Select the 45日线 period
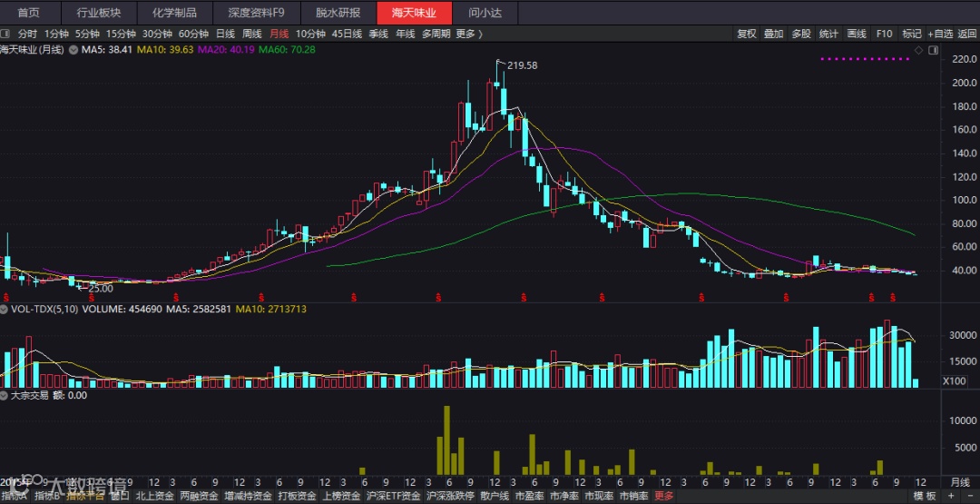 coord(347,34)
